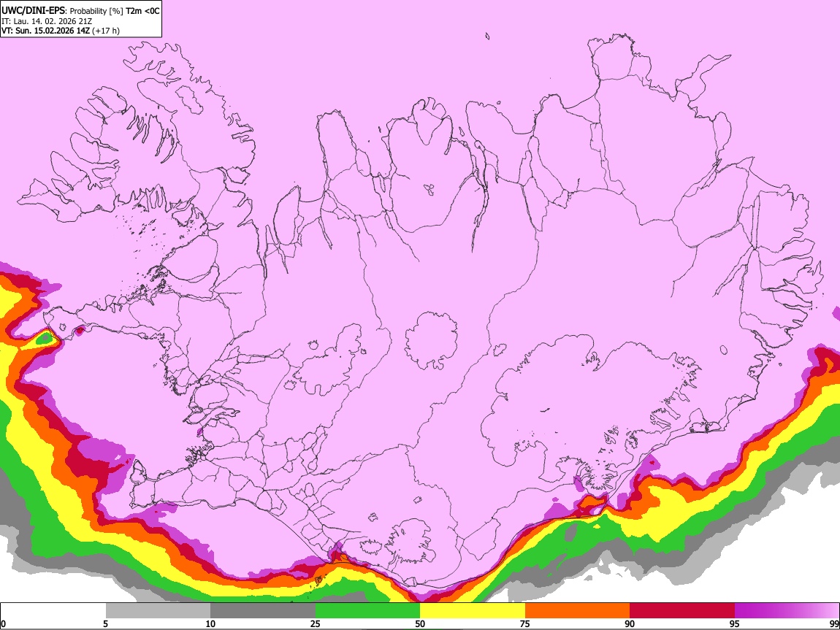Click legend tick label '25'
This screenshot has width=840, height=630.
point(315,623)
